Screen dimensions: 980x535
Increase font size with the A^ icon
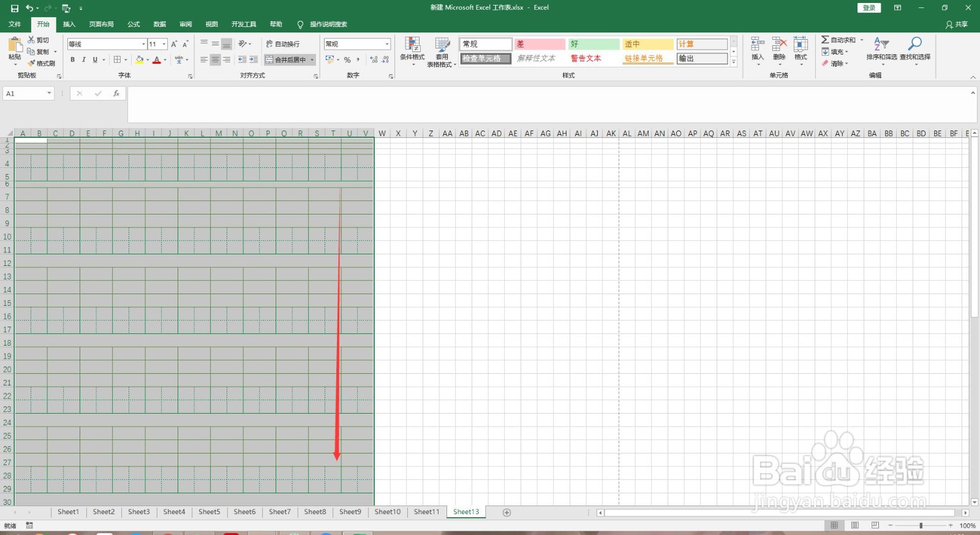175,44
